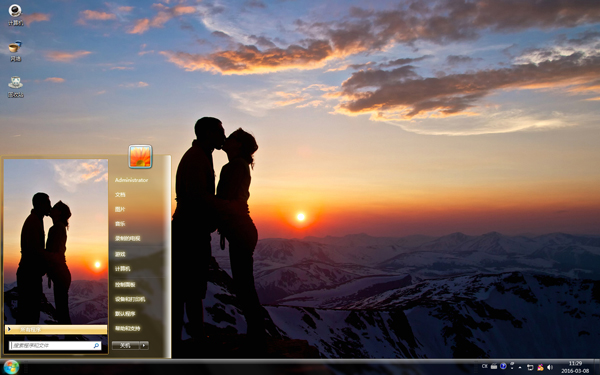Open the clock showing 11:29

575,367
